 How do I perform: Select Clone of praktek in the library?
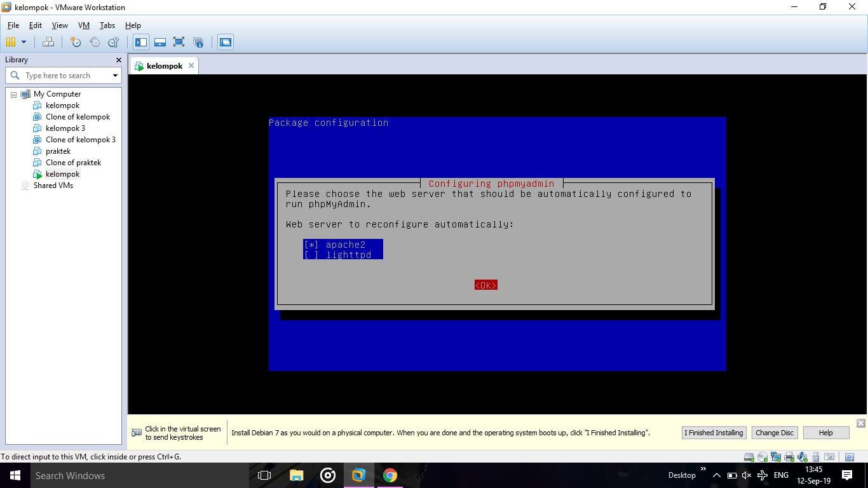coord(73,163)
